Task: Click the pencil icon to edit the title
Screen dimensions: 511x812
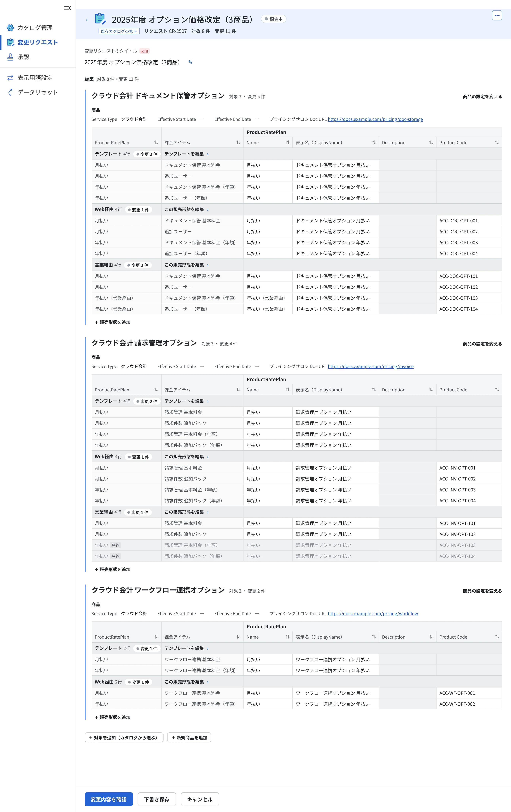Action: [x=190, y=62]
